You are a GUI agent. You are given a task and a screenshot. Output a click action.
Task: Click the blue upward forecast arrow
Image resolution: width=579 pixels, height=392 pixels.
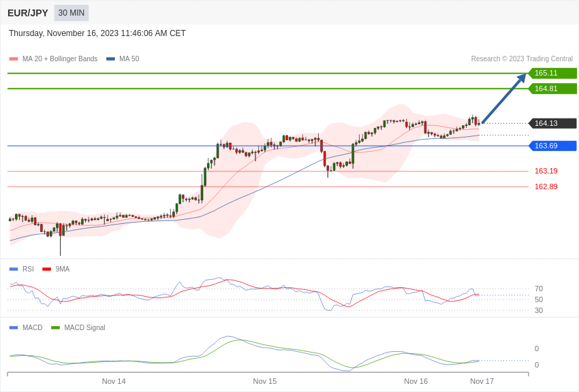pos(504,99)
